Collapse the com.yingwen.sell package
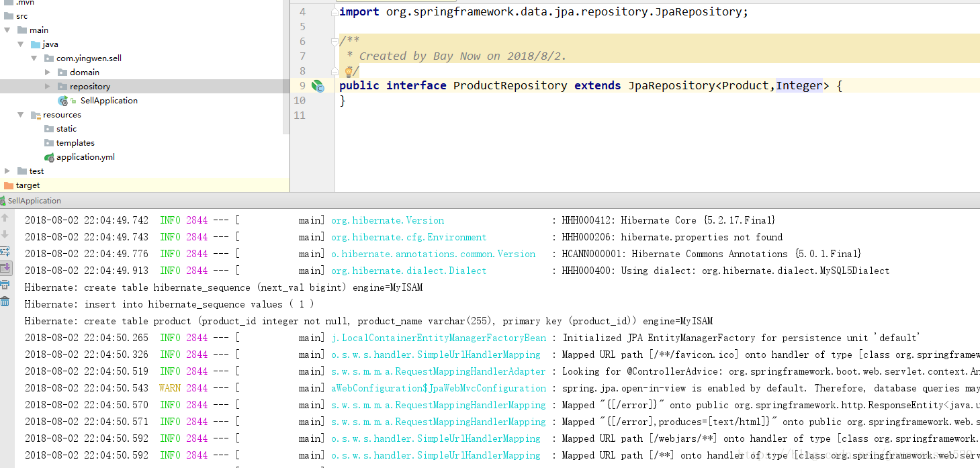 [34, 58]
